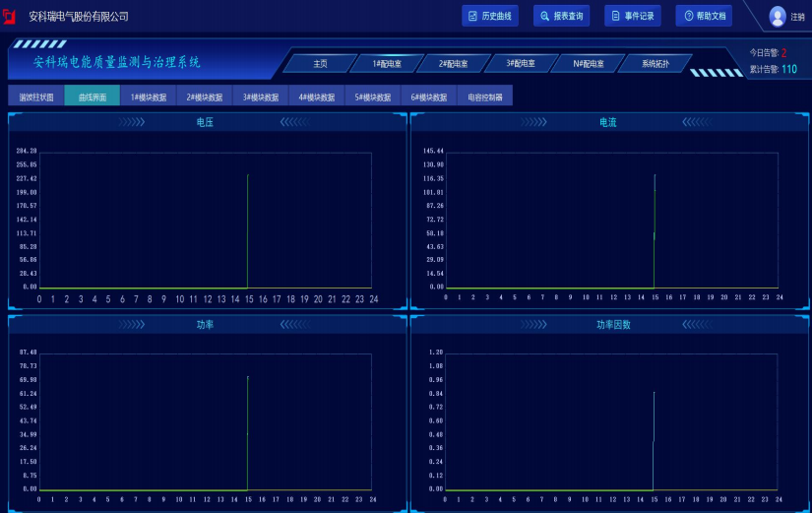This screenshot has width=812, height=513.
Task: Open 5#模块数据 sub-tab
Action: [x=373, y=96]
